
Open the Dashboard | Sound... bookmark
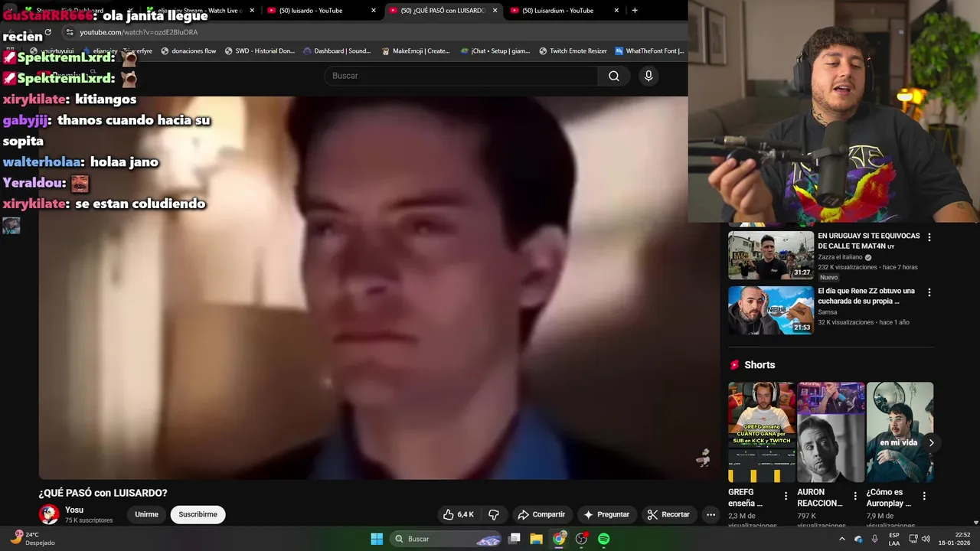click(x=337, y=51)
